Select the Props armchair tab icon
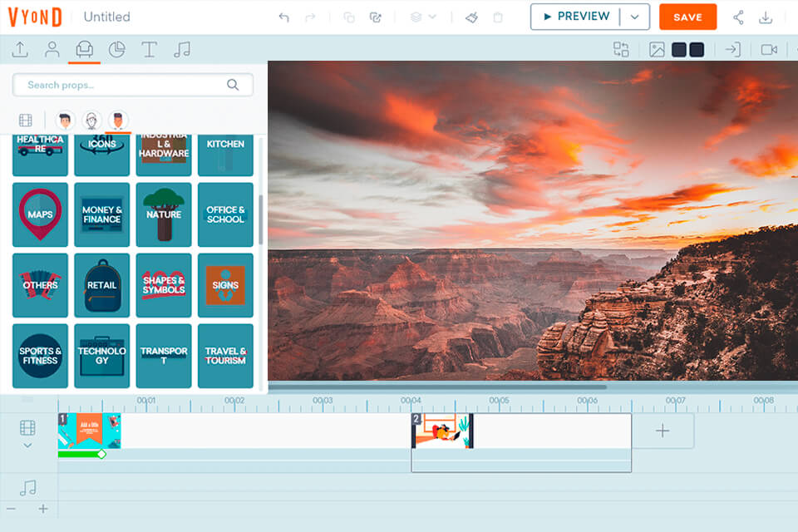This screenshot has width=798, height=532. point(85,49)
